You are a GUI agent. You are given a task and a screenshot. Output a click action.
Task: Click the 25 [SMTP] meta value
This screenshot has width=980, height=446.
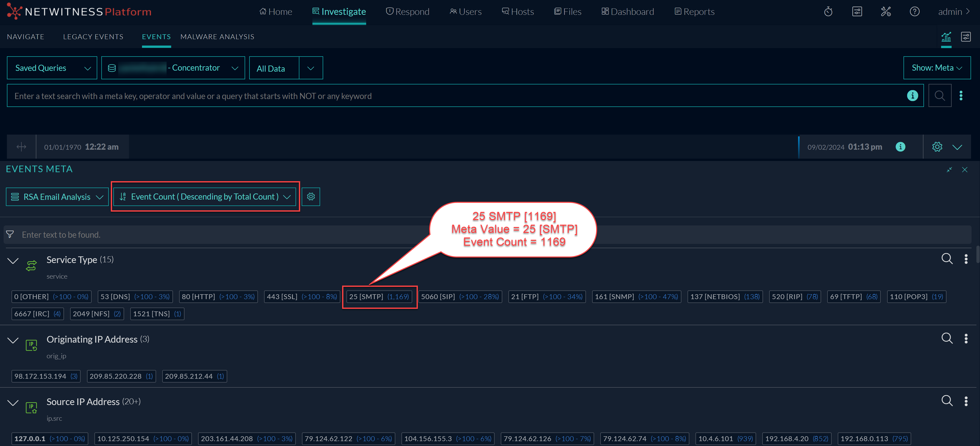(x=366, y=297)
